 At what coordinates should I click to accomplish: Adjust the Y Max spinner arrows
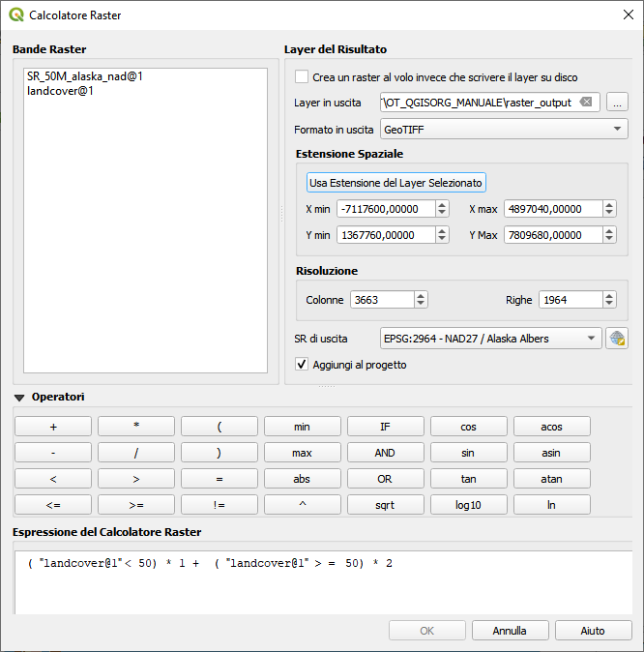pos(609,235)
